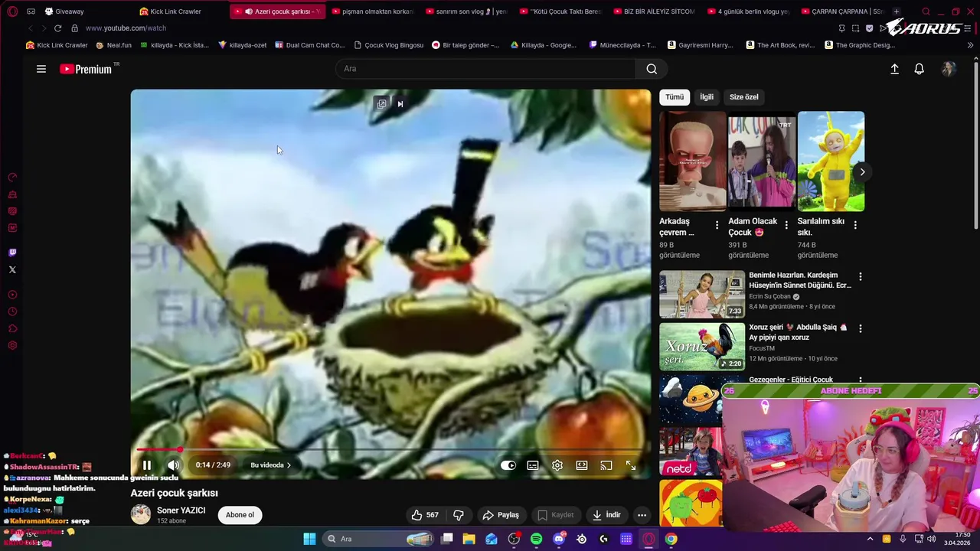Open options for 'Adam Olacak Çocuk' short

click(x=786, y=225)
